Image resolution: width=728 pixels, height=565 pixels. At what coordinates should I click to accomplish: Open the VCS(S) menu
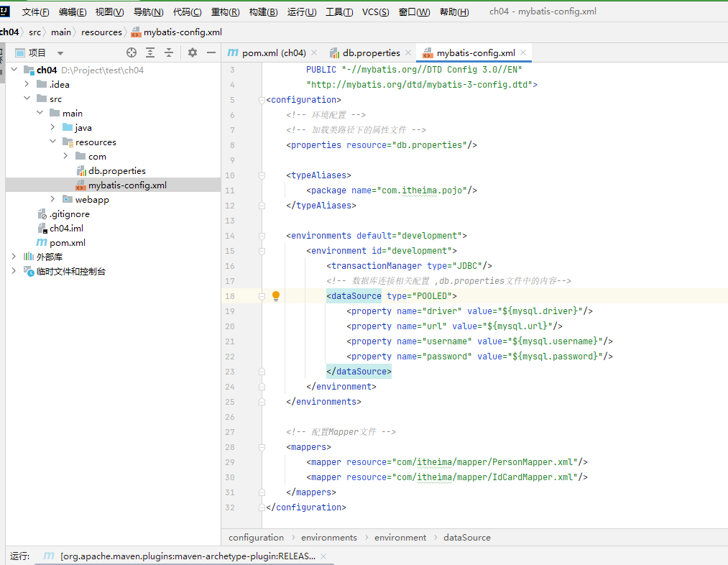click(375, 12)
